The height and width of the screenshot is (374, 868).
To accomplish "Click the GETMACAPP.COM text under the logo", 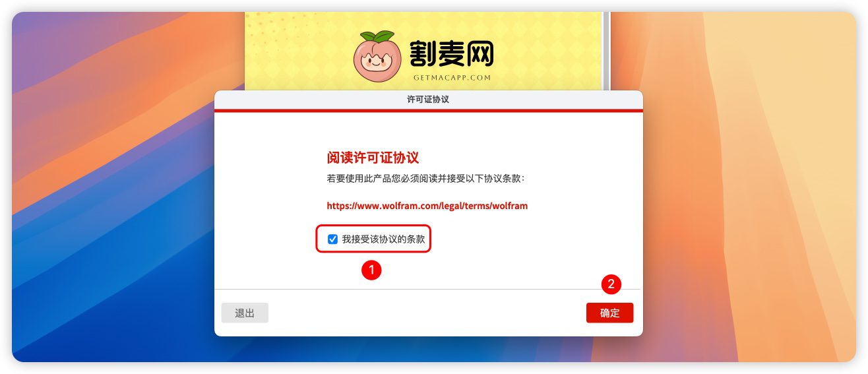I will 452,78.
